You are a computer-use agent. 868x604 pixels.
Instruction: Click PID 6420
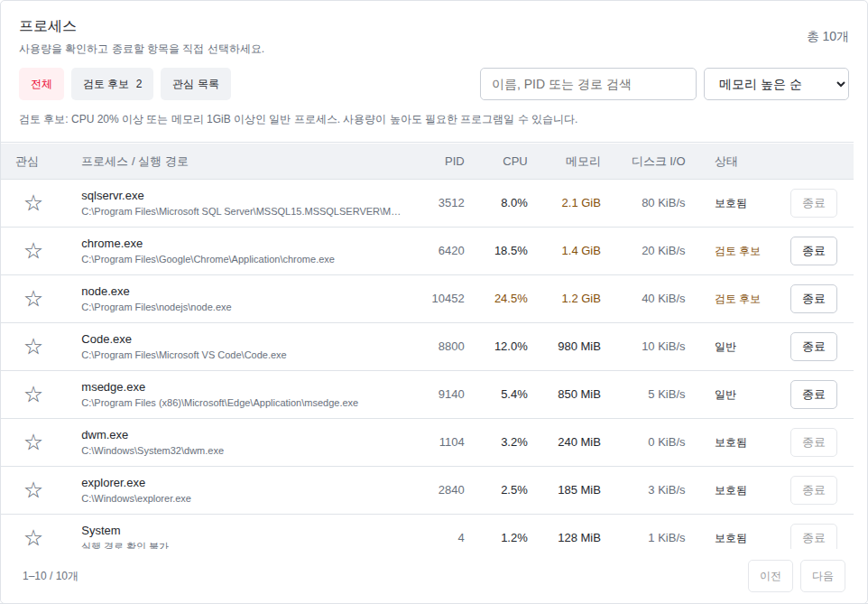[x=451, y=251]
